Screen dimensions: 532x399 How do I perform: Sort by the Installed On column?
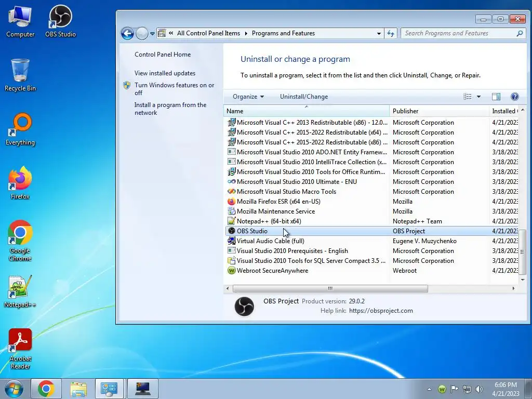504,111
